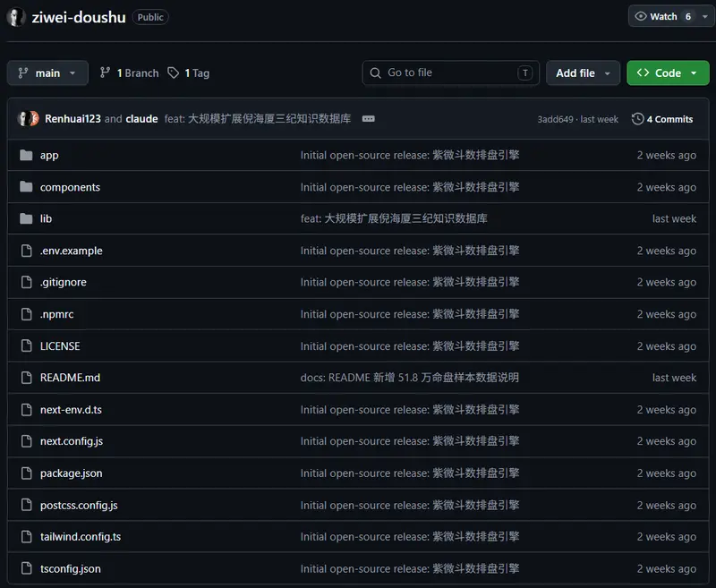Image resolution: width=716 pixels, height=588 pixels.
Task: Expand commit details ellipsis button
Action: (369, 119)
